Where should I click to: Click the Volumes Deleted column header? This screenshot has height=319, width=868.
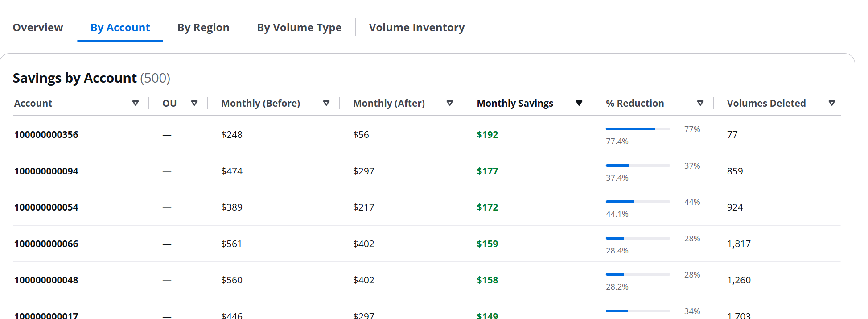[766, 103]
